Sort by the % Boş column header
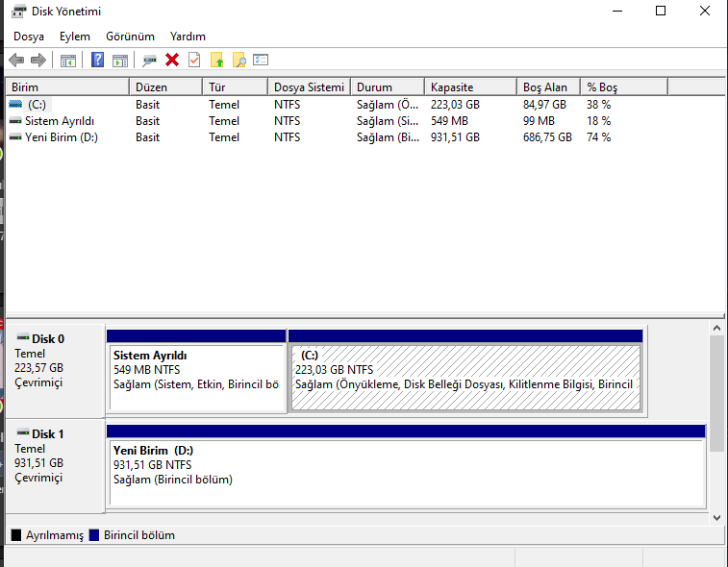 pos(624,87)
